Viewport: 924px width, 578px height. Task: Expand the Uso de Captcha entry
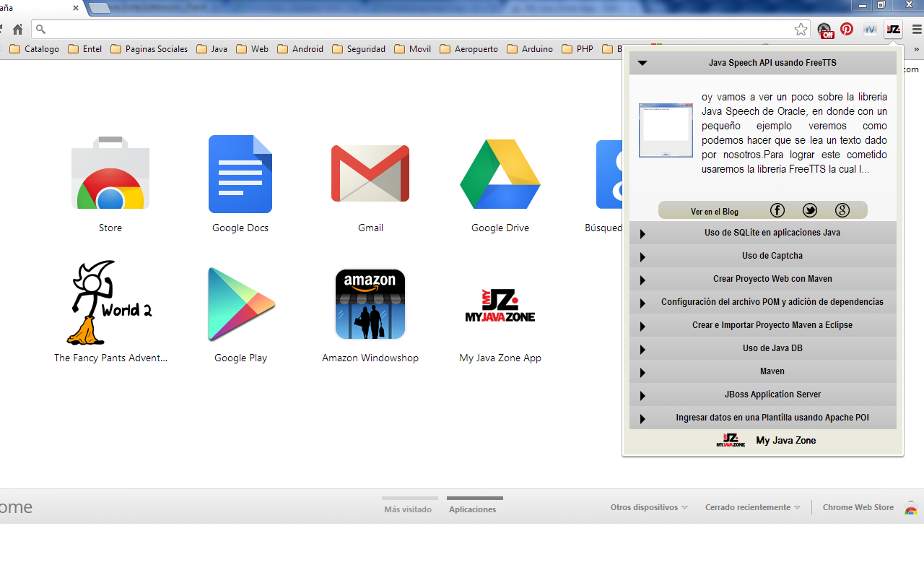(x=763, y=256)
